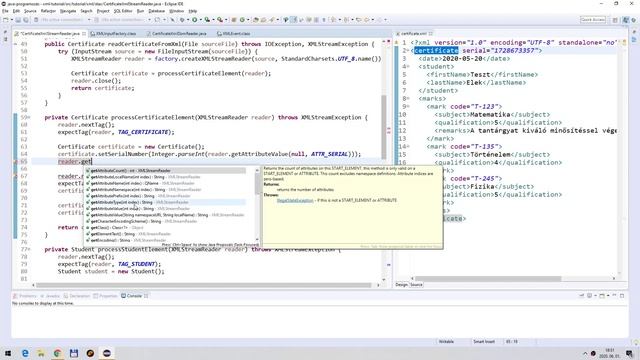Open the SQL Editor menu

(123, 11)
